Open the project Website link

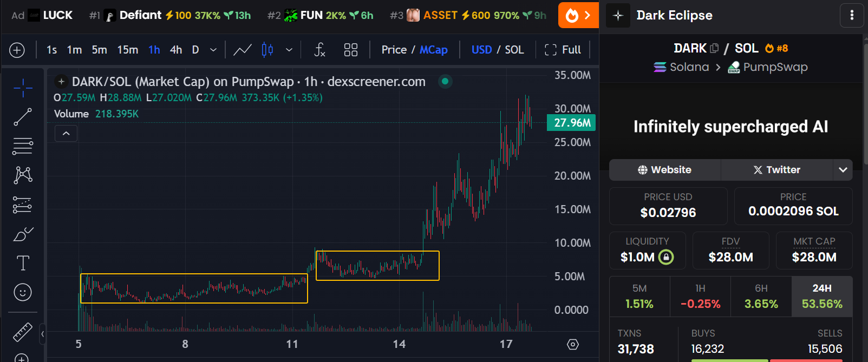pos(665,170)
